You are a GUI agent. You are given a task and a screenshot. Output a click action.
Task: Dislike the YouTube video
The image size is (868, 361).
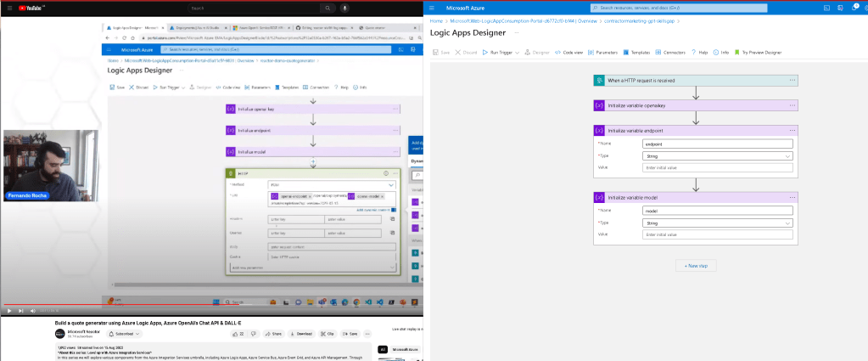[x=254, y=334]
